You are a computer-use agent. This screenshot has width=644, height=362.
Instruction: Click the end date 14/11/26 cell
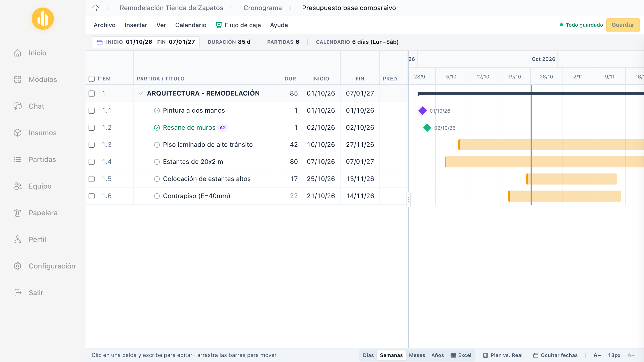pos(360,196)
